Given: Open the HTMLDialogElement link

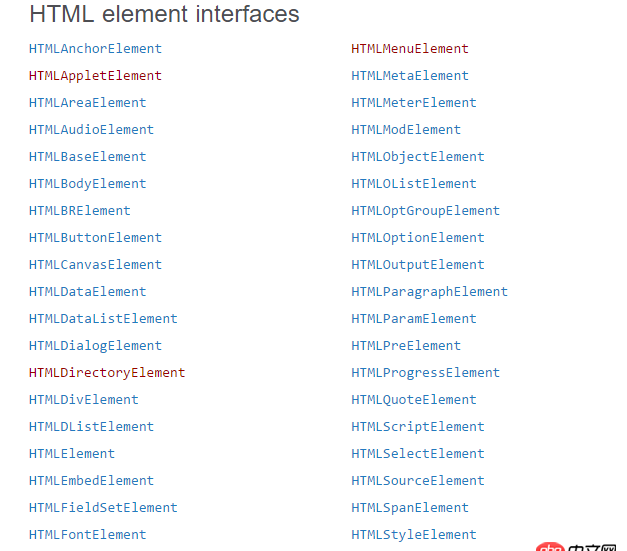Looking at the screenshot, I should pos(95,345).
